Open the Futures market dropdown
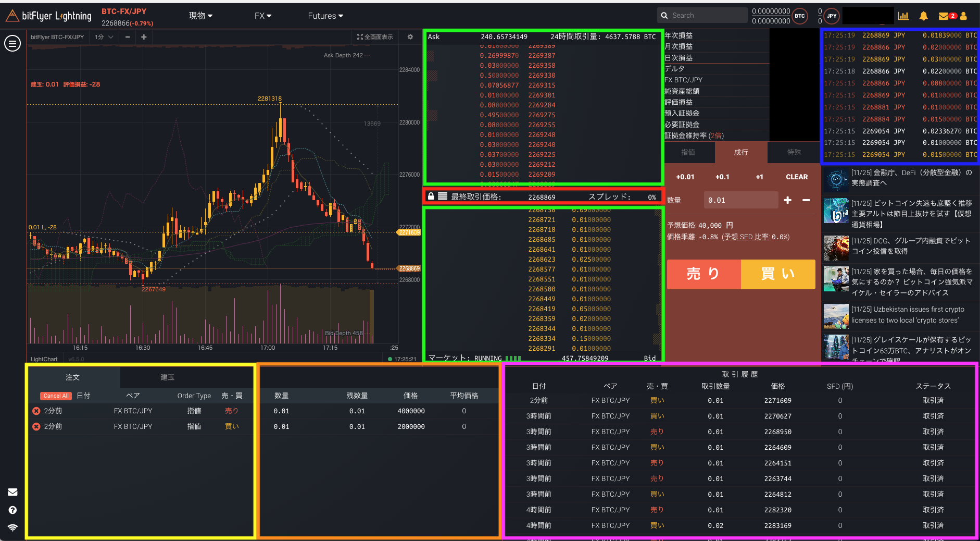The image size is (980, 541). [325, 16]
